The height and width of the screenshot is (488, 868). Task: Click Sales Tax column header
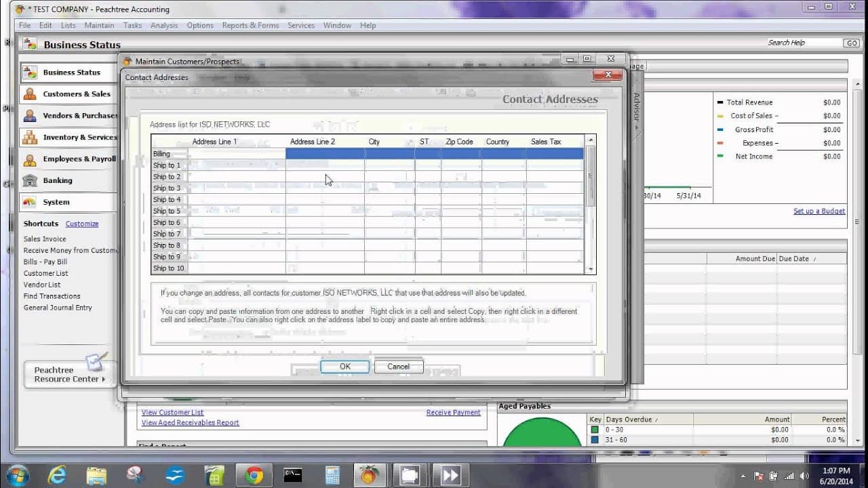(546, 142)
